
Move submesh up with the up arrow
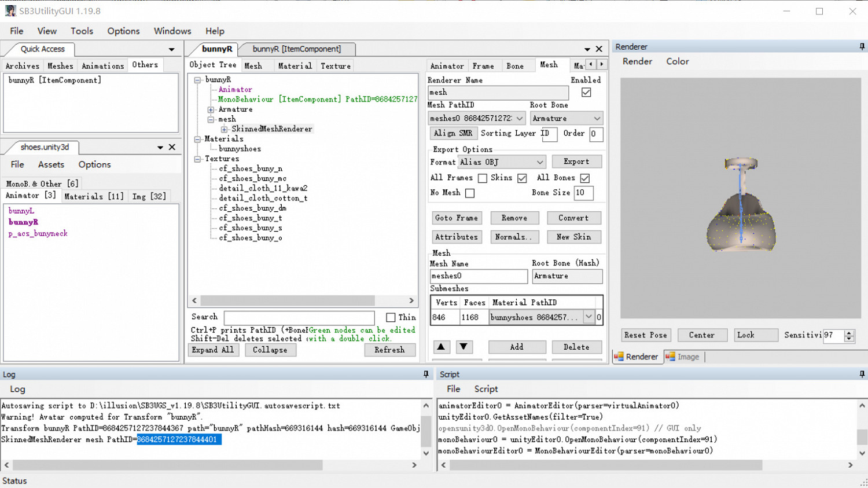click(441, 347)
